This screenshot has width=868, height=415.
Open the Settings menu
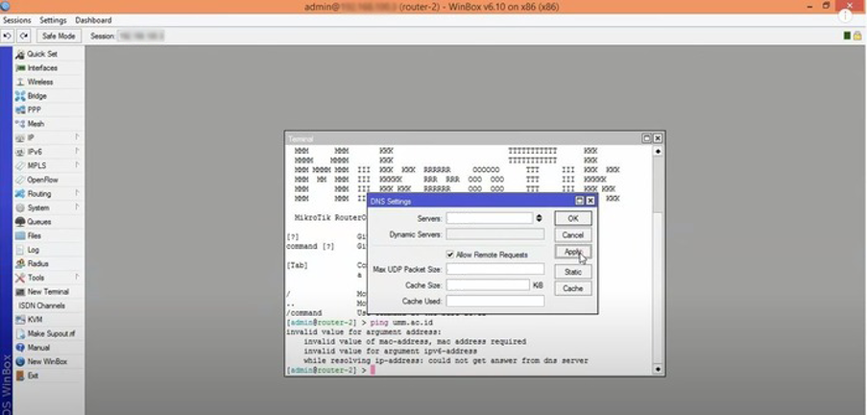pos(53,20)
